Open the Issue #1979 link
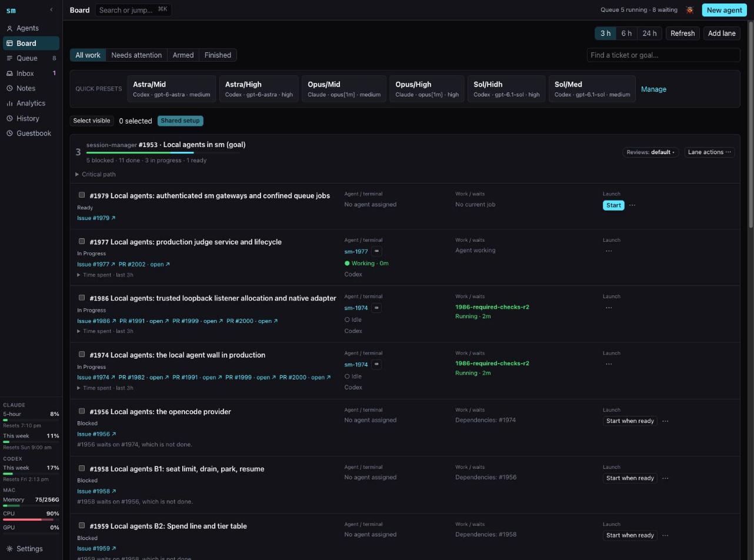Viewport: 754px width, 560px height. coord(96,218)
